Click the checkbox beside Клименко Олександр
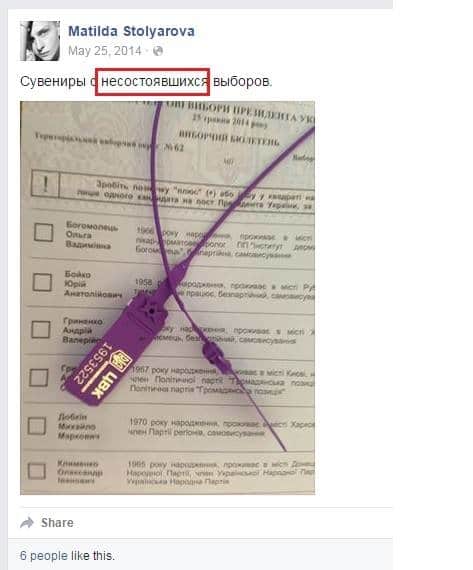 pyautogui.click(x=36, y=470)
